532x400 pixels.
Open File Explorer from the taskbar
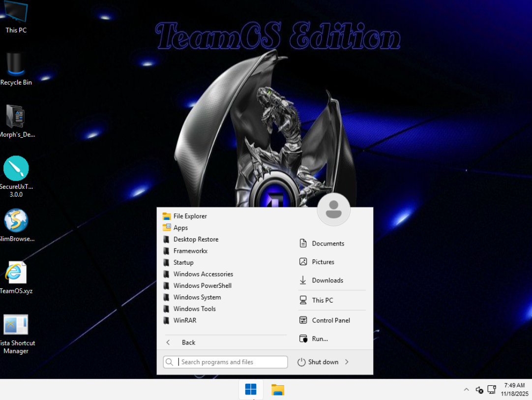click(x=277, y=390)
